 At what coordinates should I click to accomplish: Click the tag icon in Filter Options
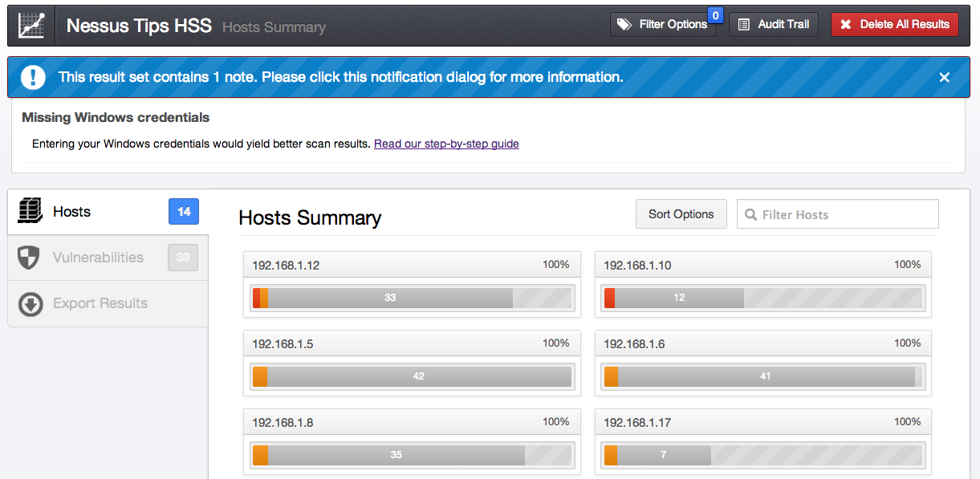coord(624,25)
